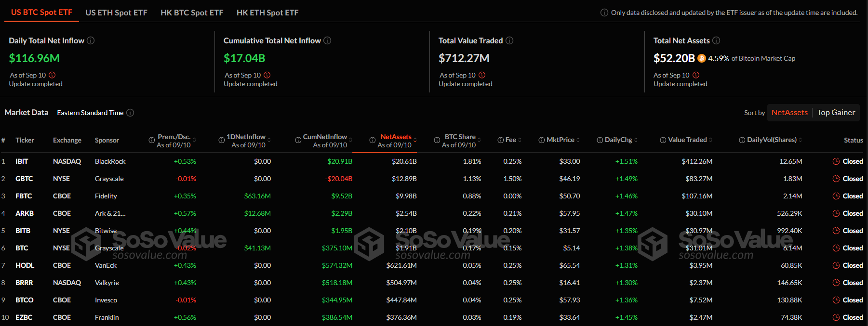Screen dimensions: 868x326
Task: Click red alert icon under Total Value Traded date
Action: 482,75
